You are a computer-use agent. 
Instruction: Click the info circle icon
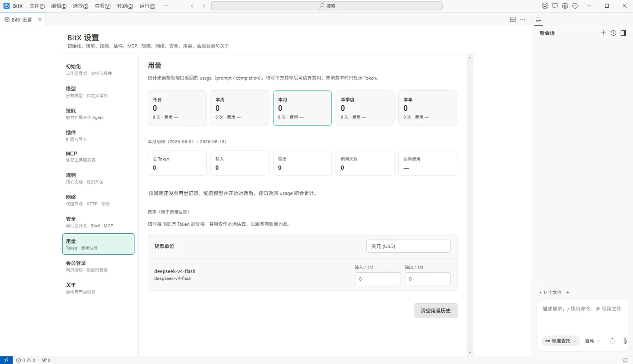(575, 6)
